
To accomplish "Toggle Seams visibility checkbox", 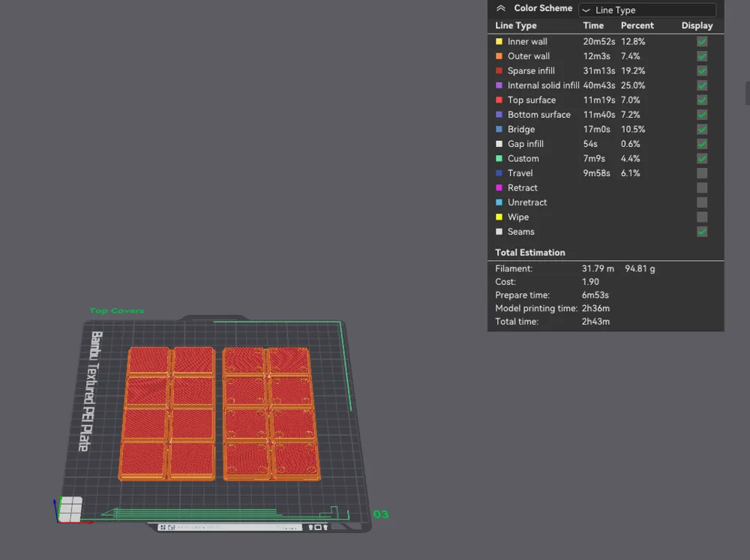I will [x=702, y=232].
